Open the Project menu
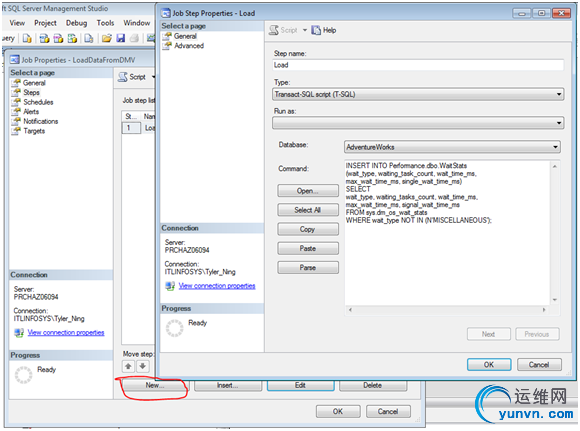This screenshot has width=580, height=431. click(45, 23)
